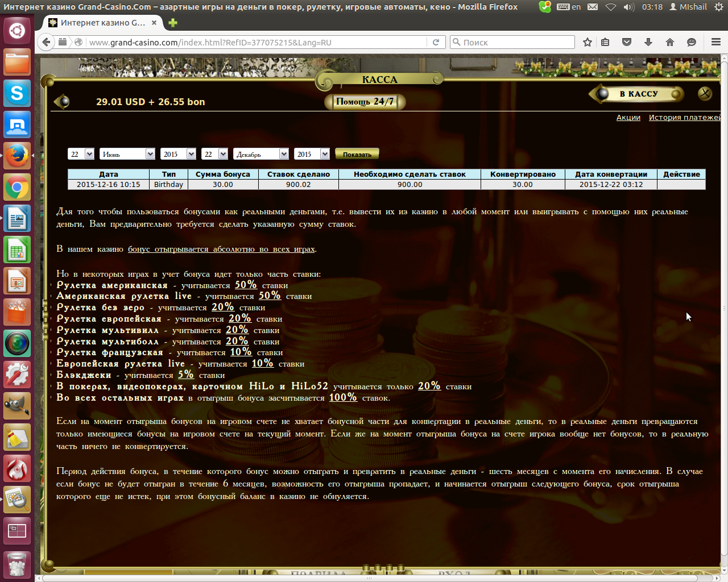Go to the Firefox home page icon
This screenshot has width=728, height=582.
click(670, 42)
